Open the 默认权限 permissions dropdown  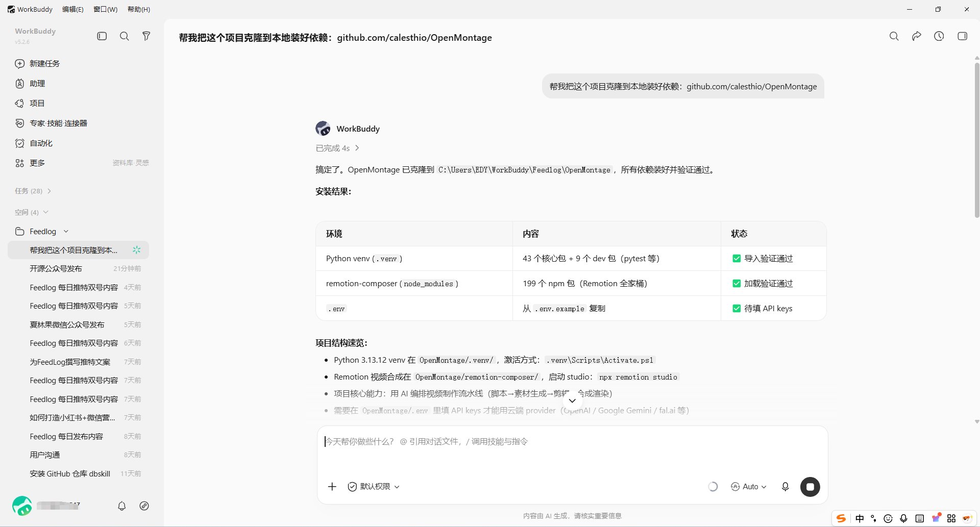point(374,487)
